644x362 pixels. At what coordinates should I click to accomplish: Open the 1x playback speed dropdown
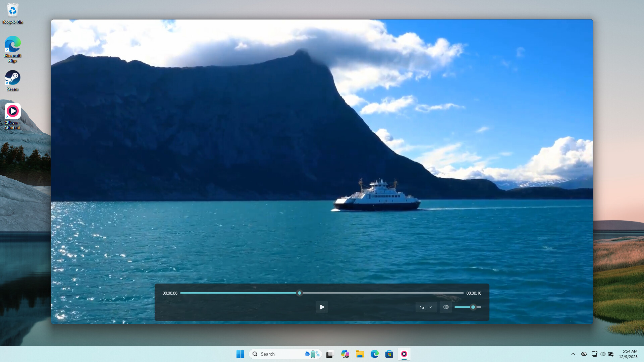click(x=426, y=307)
